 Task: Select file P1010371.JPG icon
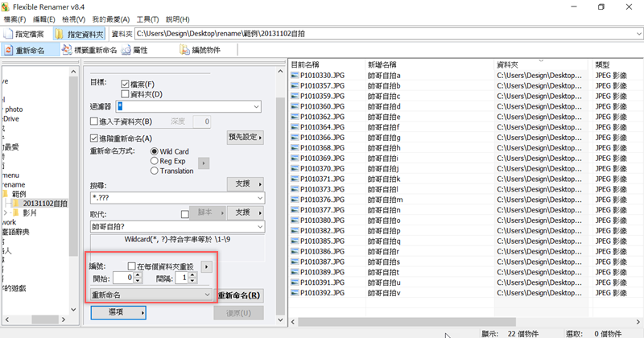(x=295, y=179)
